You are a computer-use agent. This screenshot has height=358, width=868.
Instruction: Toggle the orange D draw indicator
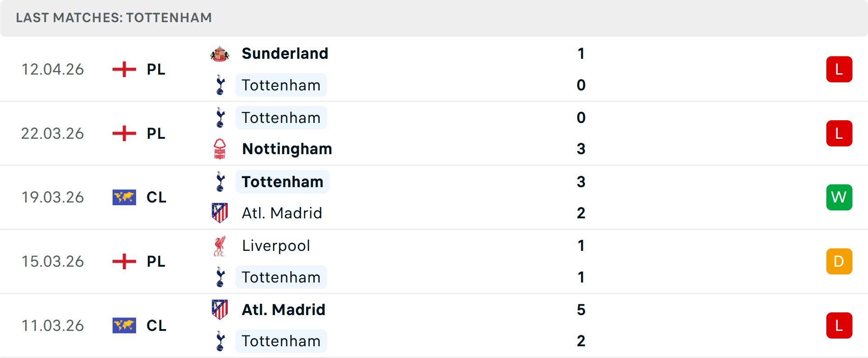pos(839,261)
